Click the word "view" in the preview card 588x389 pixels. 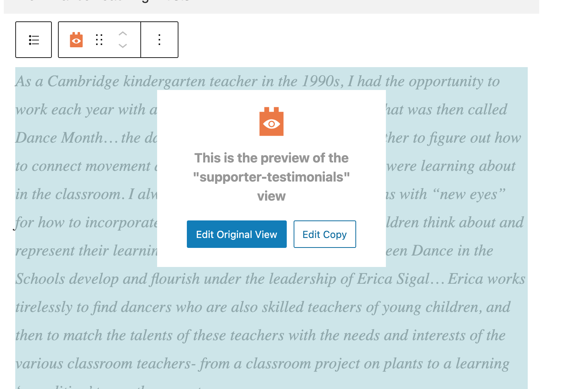tap(272, 196)
